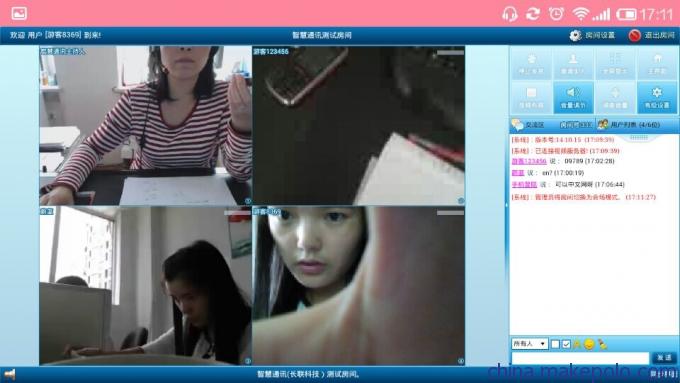This screenshot has width=680, height=383.
Task: Click the grid layout tile in the control panel
Action: tap(615, 63)
